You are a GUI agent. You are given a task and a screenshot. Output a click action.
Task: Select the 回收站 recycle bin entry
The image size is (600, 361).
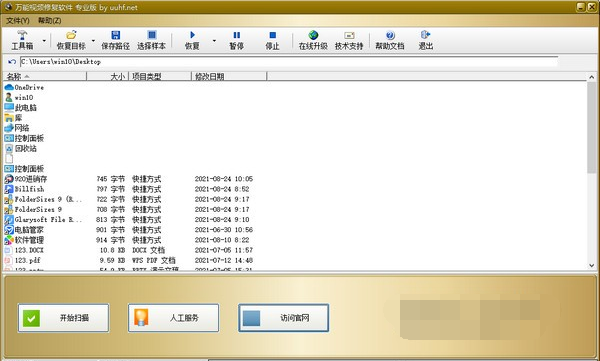(21, 148)
